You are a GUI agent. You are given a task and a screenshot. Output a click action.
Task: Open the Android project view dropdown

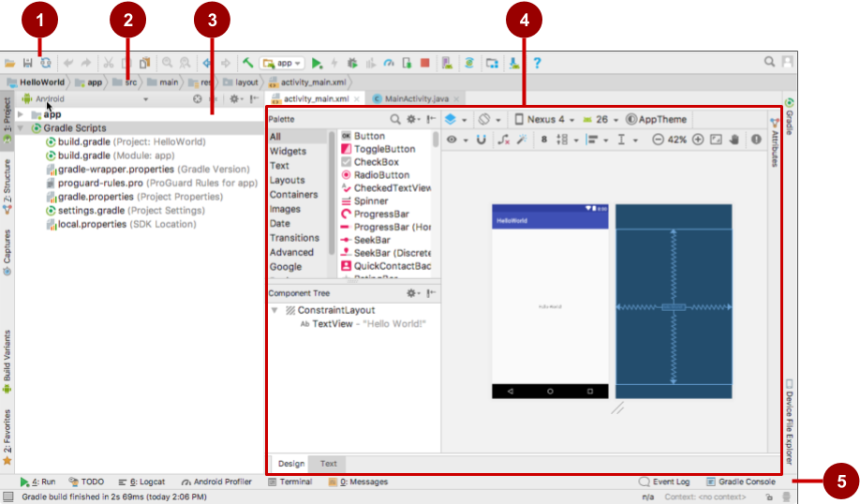pyautogui.click(x=85, y=99)
